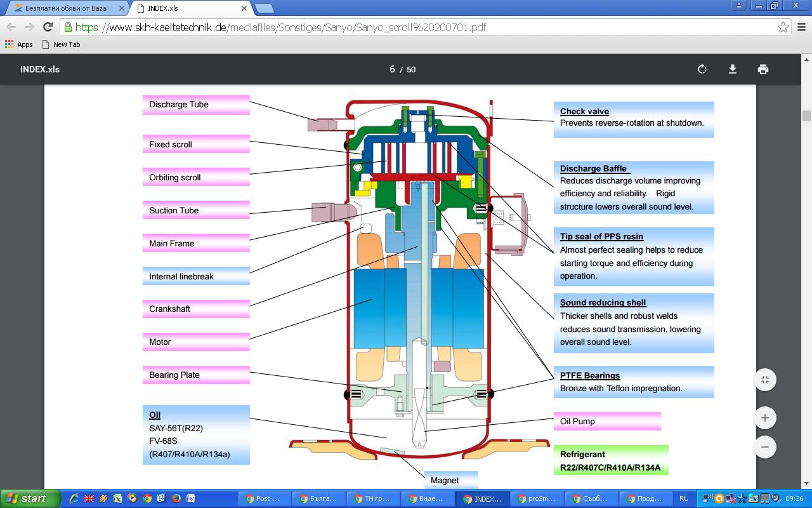Go back to the previous page

click(11, 27)
